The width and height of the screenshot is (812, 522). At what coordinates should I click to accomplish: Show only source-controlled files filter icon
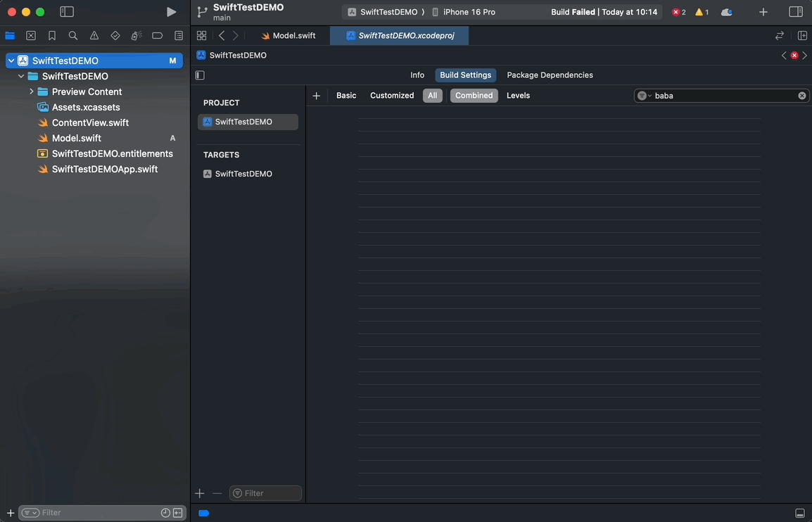click(x=177, y=513)
